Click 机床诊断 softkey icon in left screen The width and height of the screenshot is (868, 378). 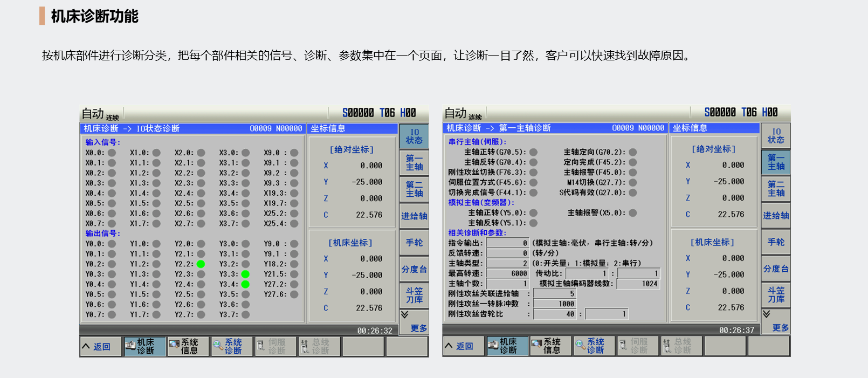130,346
